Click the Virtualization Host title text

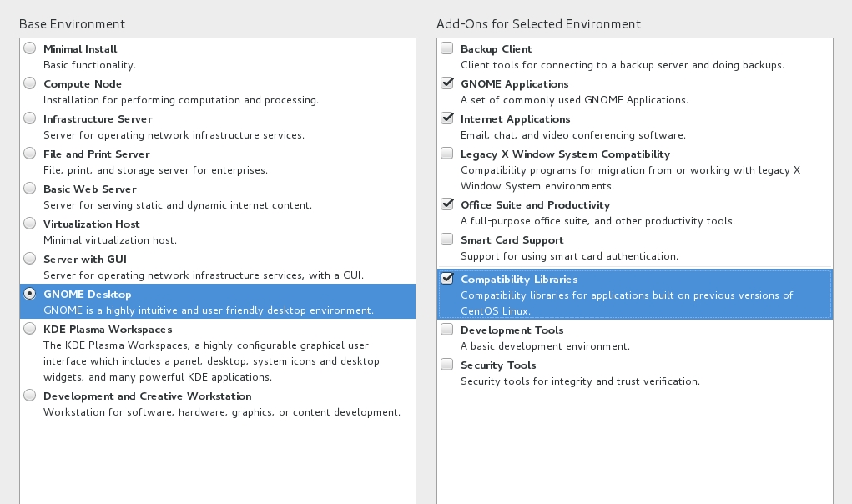click(91, 224)
